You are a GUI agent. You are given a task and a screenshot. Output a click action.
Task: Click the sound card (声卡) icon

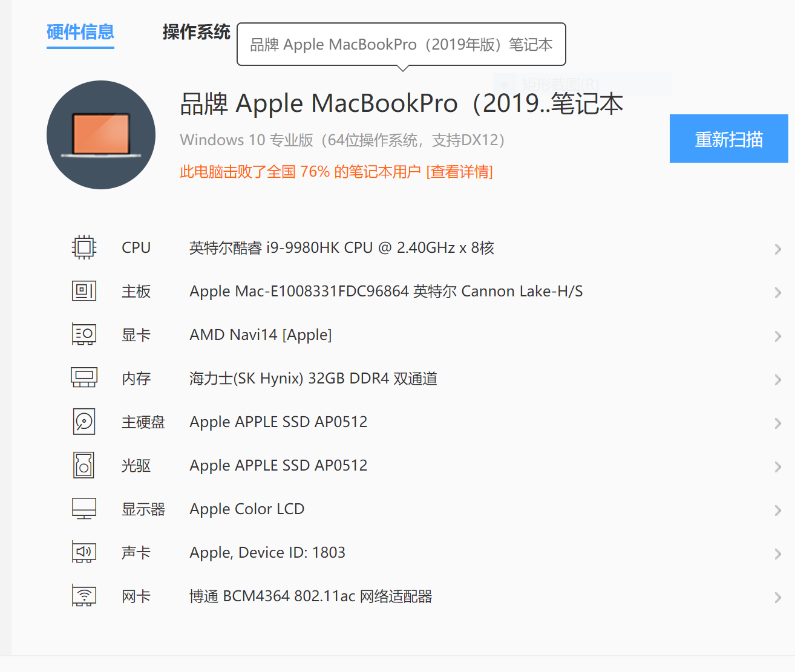pyautogui.click(x=84, y=552)
